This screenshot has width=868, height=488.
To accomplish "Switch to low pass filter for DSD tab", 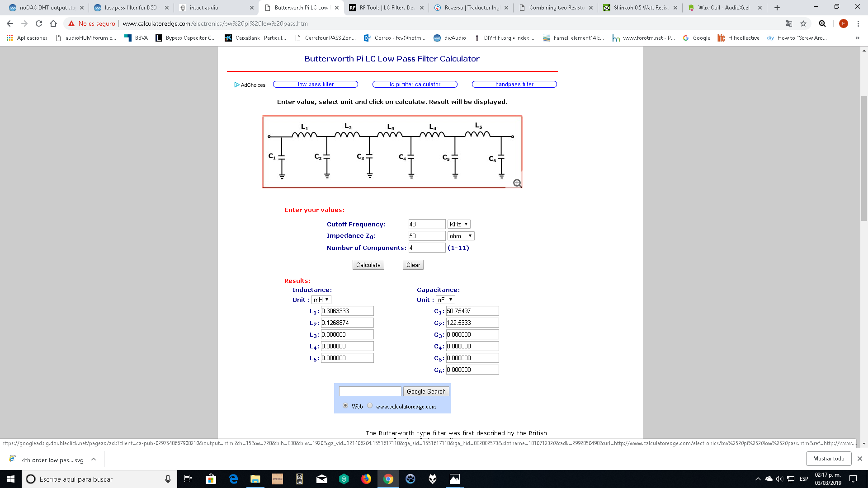I will [131, 8].
